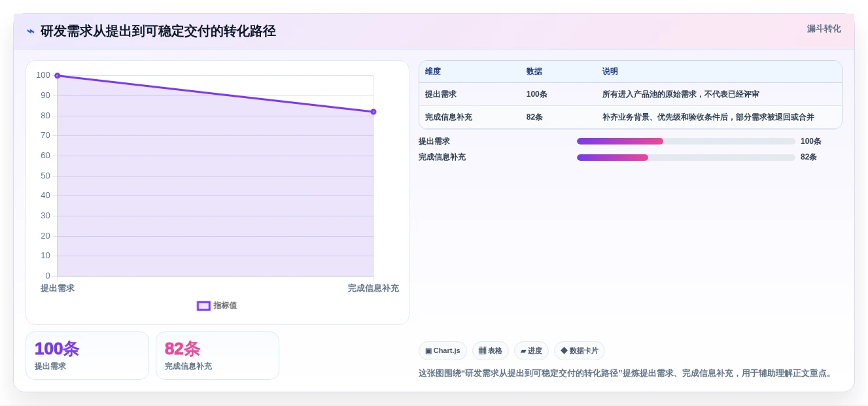Click the bar icon in 进度 chip
The width and height of the screenshot is (868, 406).
tap(523, 351)
